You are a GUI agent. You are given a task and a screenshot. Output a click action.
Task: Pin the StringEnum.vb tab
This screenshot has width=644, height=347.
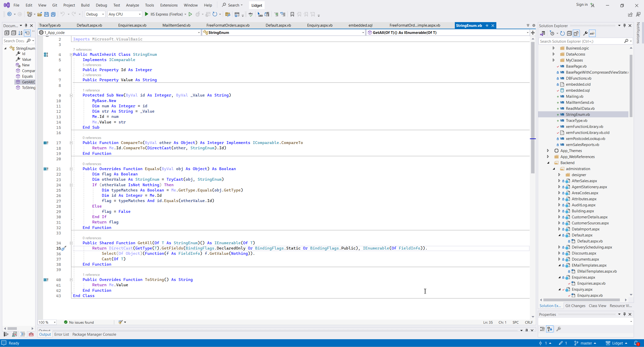point(487,25)
